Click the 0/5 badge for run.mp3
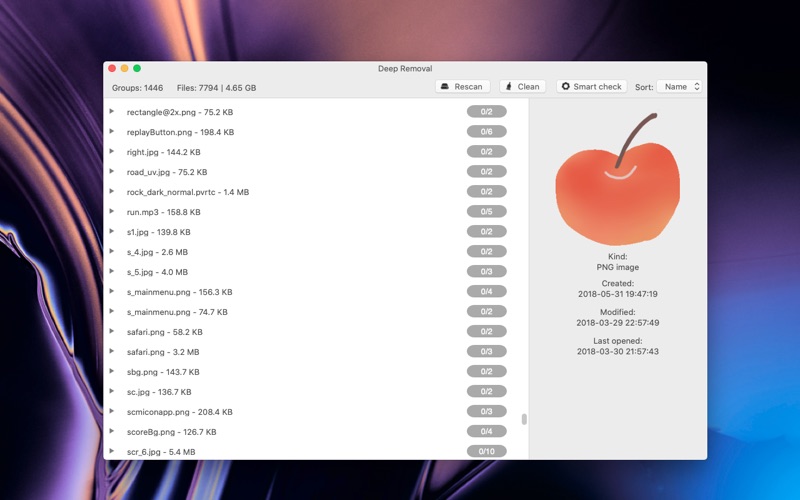This screenshot has height=500, width=800. click(x=486, y=212)
